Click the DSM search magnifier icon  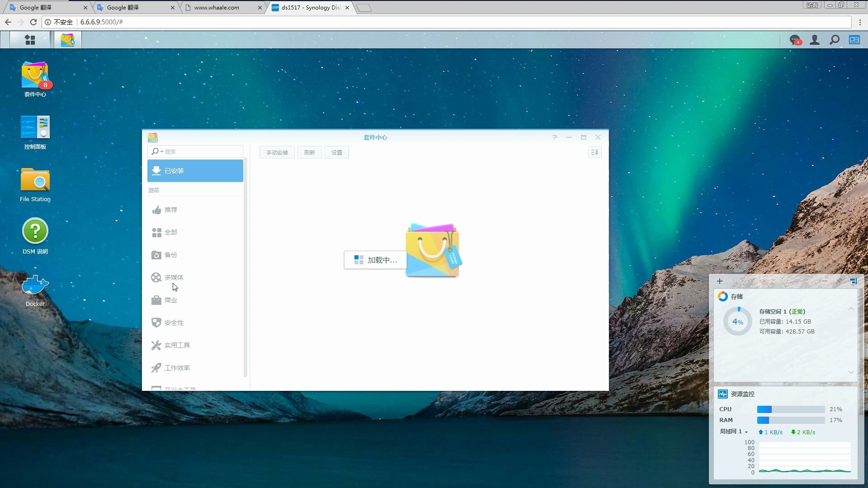[835, 40]
